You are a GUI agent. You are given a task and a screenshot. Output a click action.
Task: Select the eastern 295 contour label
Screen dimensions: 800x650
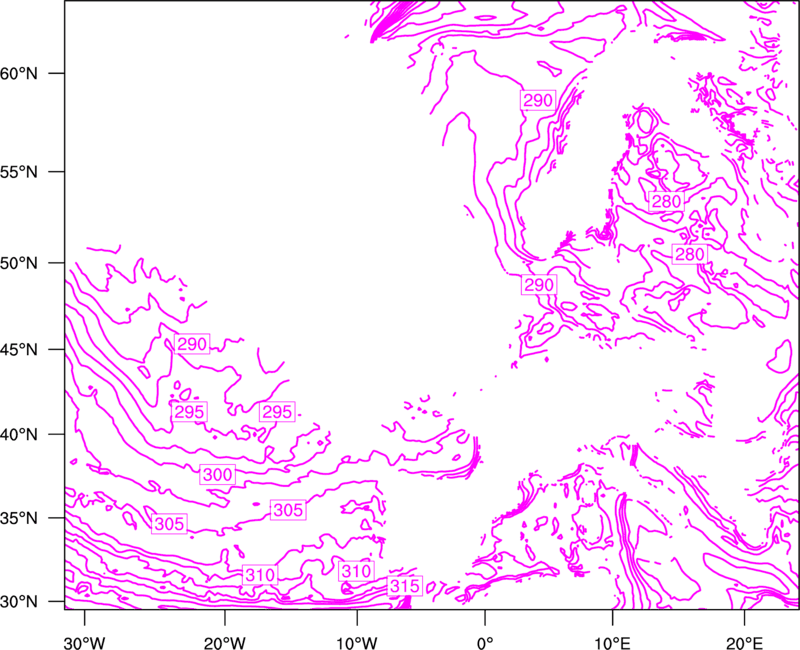(x=277, y=412)
